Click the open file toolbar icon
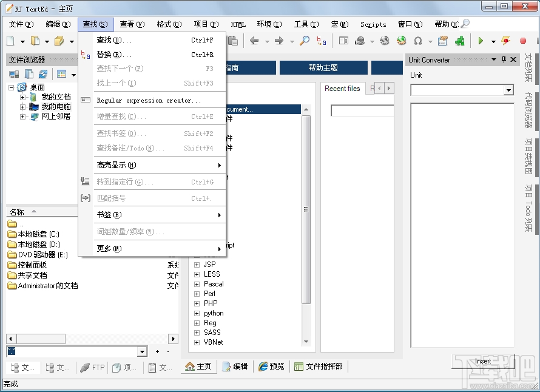This screenshot has height=392, width=540. point(35,41)
